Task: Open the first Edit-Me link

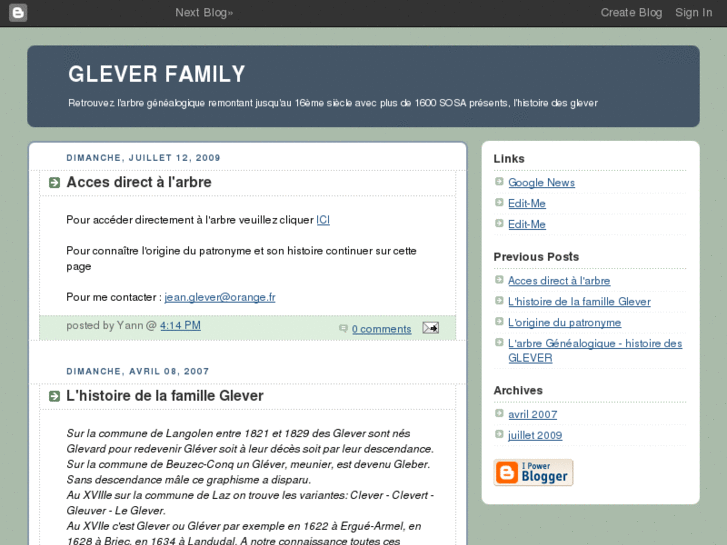Action: tap(527, 204)
